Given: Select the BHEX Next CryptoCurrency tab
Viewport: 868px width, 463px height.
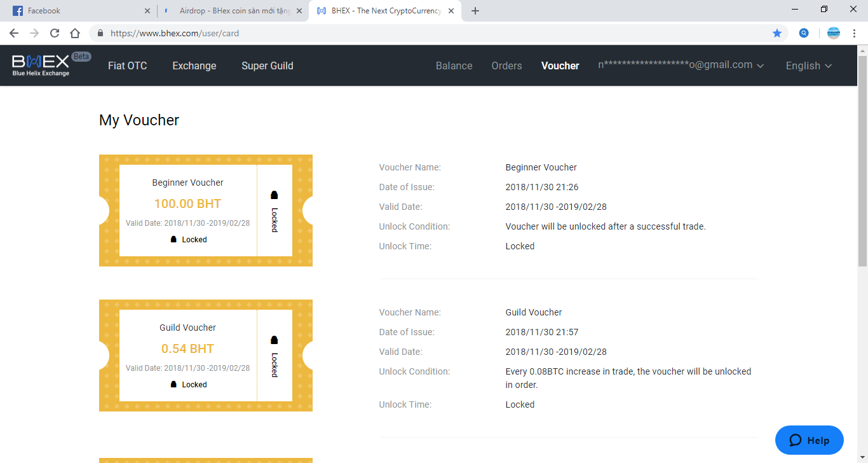Looking at the screenshot, I should pos(385,11).
